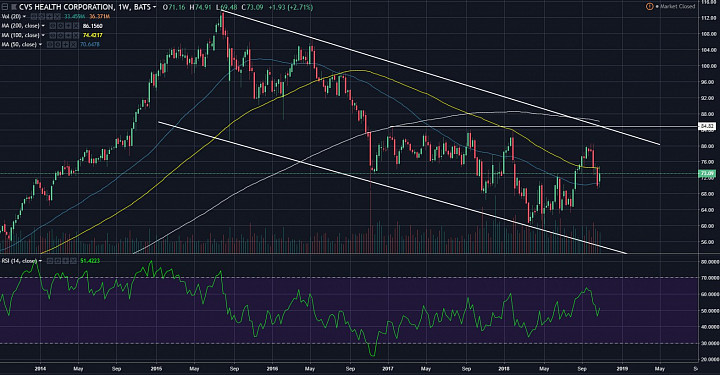
Task: Click the 2019 label on time axis
Action: (622, 369)
